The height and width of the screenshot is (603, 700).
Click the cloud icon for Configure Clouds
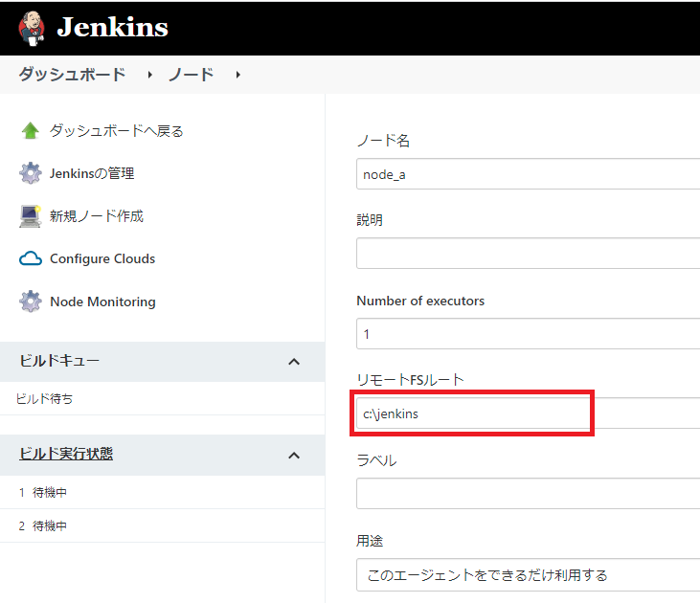31,258
